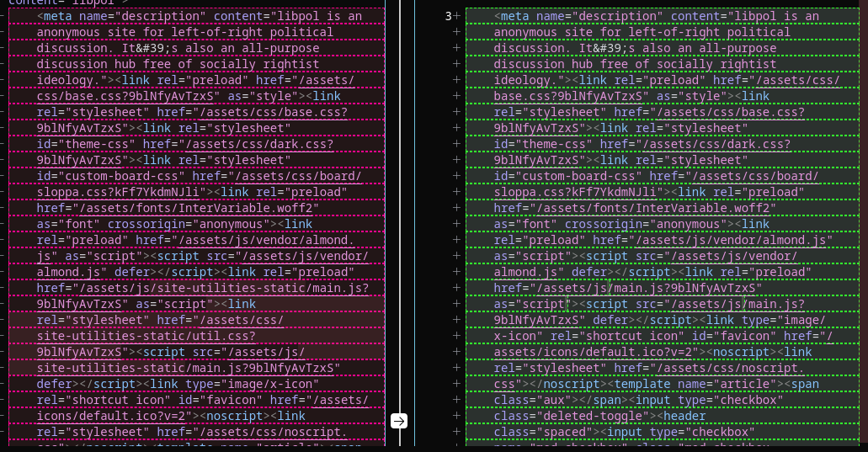The height and width of the screenshot is (452, 868).
Task: Open '/assets/js/site-utilities-static/main.js?' link in left pane
Action: [x=224, y=288]
